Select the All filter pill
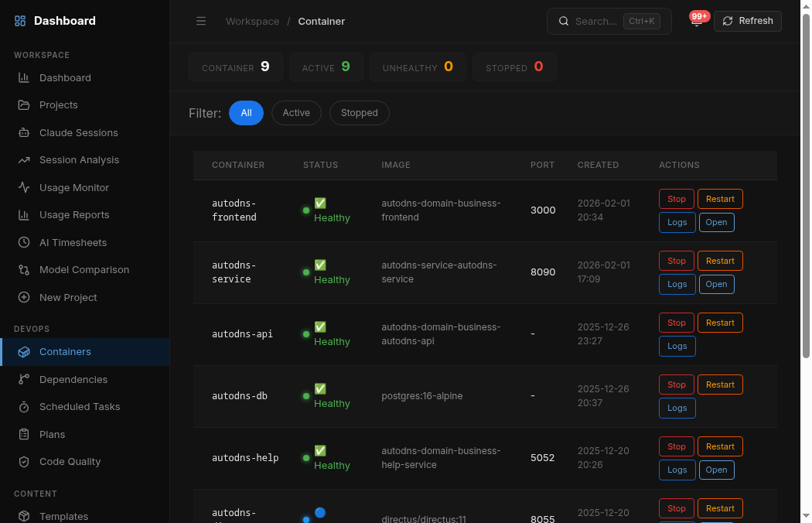This screenshot has height=523, width=812. point(246,113)
